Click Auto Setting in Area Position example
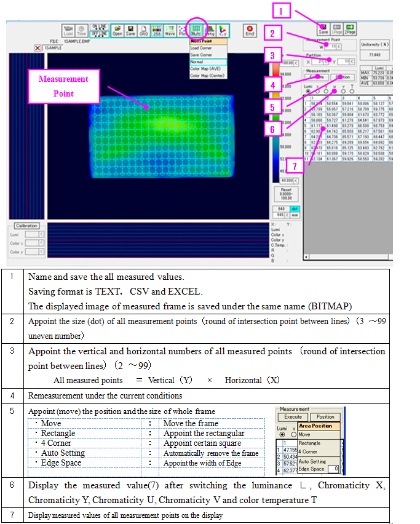The width and height of the screenshot is (420, 524). point(319,461)
